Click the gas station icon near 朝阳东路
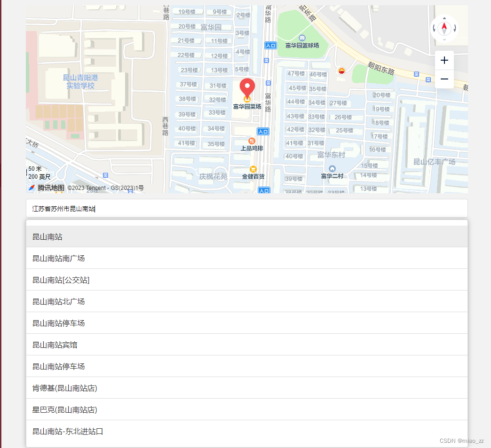 point(341,71)
